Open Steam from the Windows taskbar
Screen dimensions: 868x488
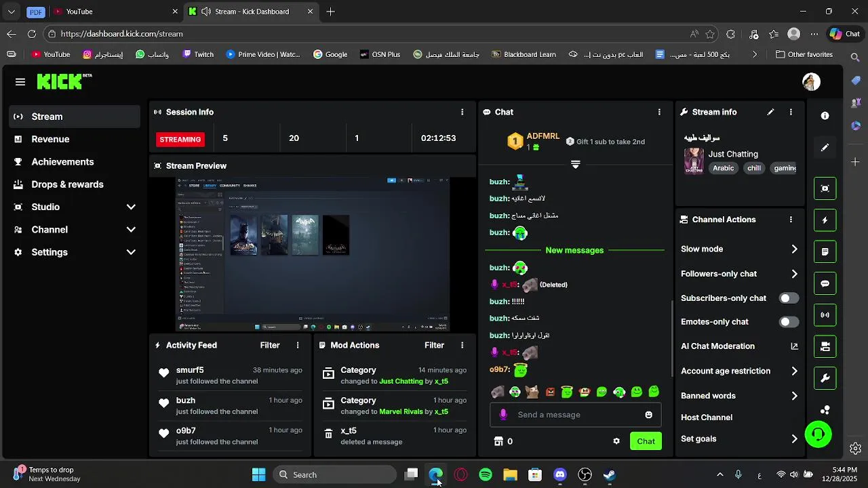point(610,474)
